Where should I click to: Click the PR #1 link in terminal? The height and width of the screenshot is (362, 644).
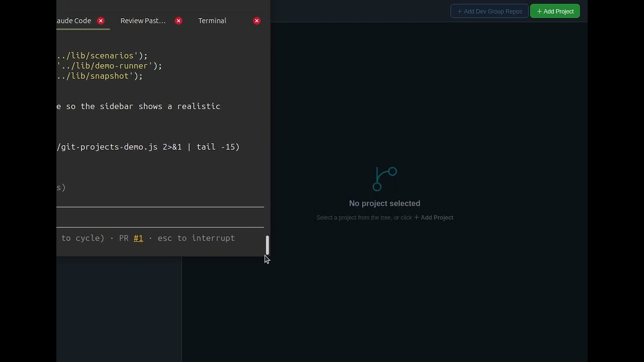point(138,238)
